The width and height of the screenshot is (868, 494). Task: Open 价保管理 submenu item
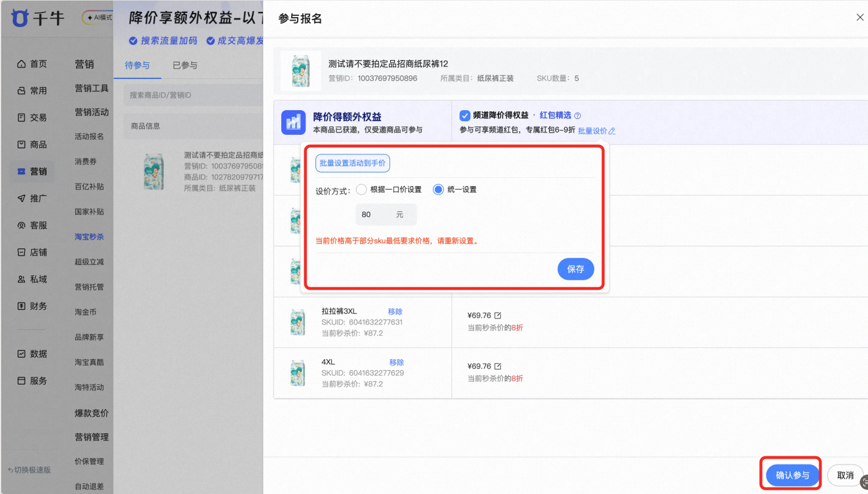pos(89,462)
